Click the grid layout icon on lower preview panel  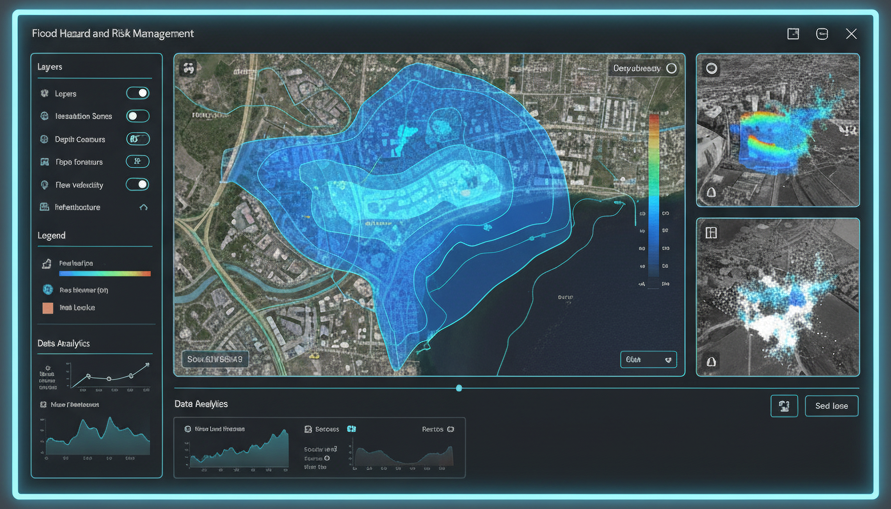[x=711, y=233]
